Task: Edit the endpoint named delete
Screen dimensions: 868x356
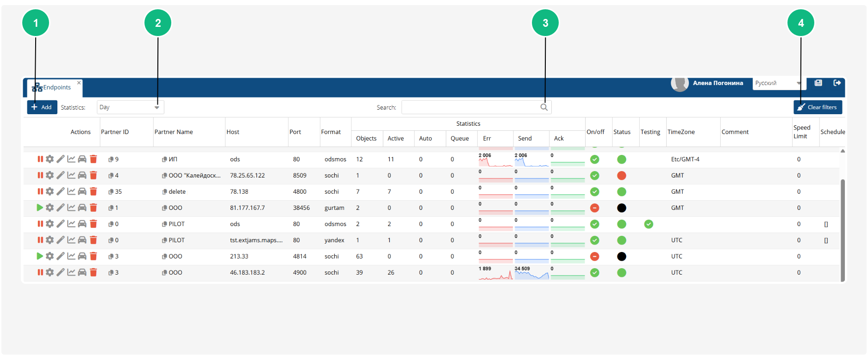Action: (61, 191)
